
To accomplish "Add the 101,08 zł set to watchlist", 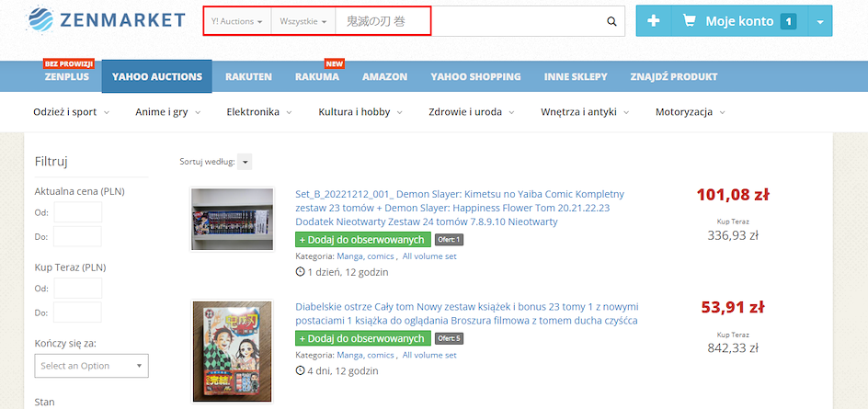I will 363,240.
